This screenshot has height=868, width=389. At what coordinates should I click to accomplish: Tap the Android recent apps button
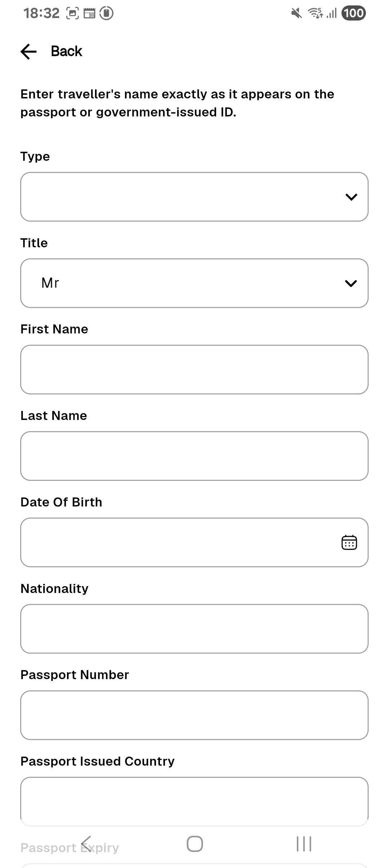click(x=304, y=844)
